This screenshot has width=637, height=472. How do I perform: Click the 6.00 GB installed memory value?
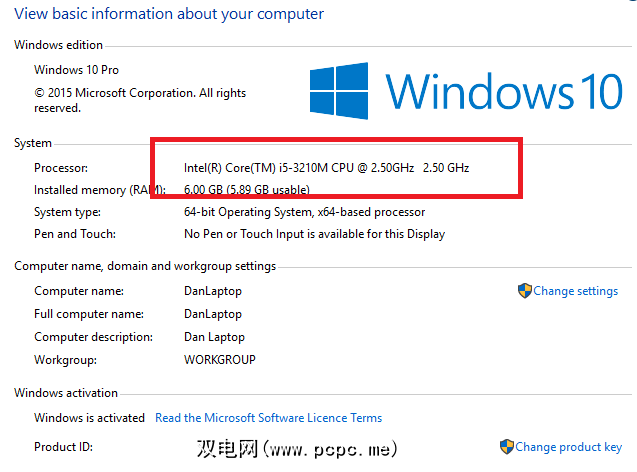pos(247,190)
